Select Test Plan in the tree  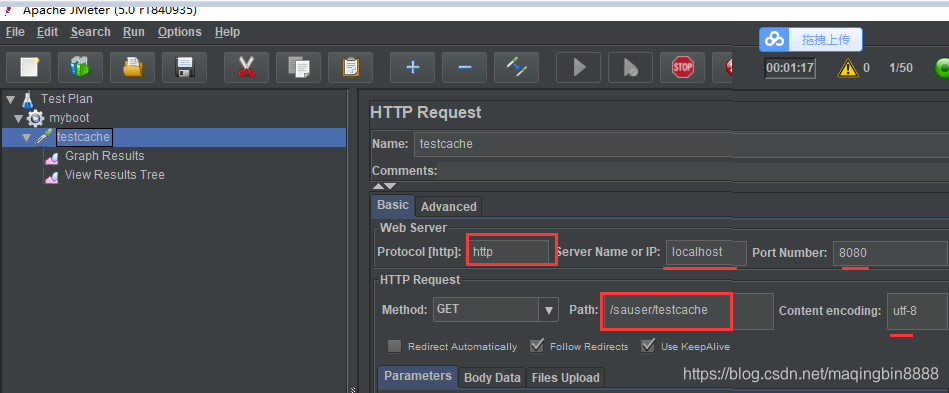[x=67, y=99]
